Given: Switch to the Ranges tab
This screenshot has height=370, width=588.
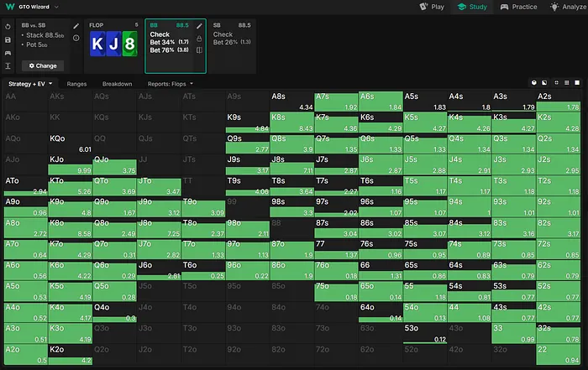Looking at the screenshot, I should click(78, 84).
